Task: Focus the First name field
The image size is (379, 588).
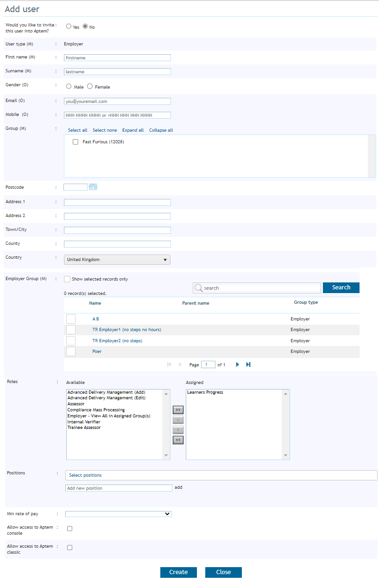Action: click(x=117, y=58)
